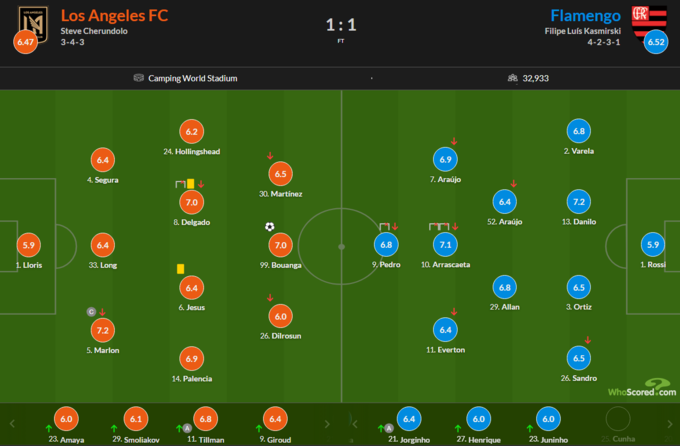Click the Flamengo club crest
This screenshot has height=446, width=680.
pos(642,19)
